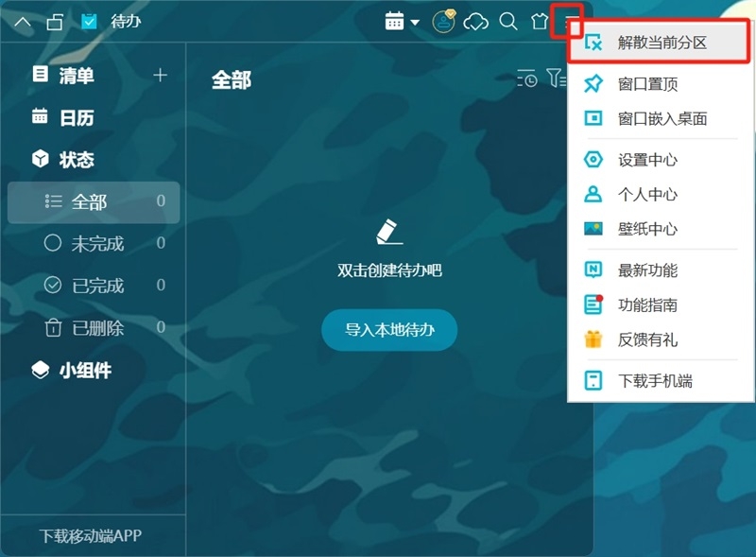Click the cloud sync icon
The height and width of the screenshot is (557, 756).
pos(475,23)
